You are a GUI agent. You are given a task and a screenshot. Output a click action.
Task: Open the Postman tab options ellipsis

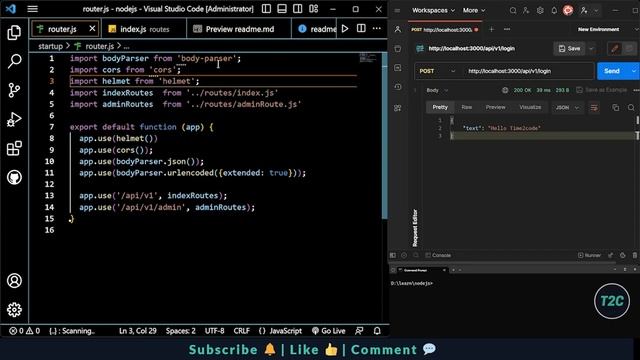point(507,29)
